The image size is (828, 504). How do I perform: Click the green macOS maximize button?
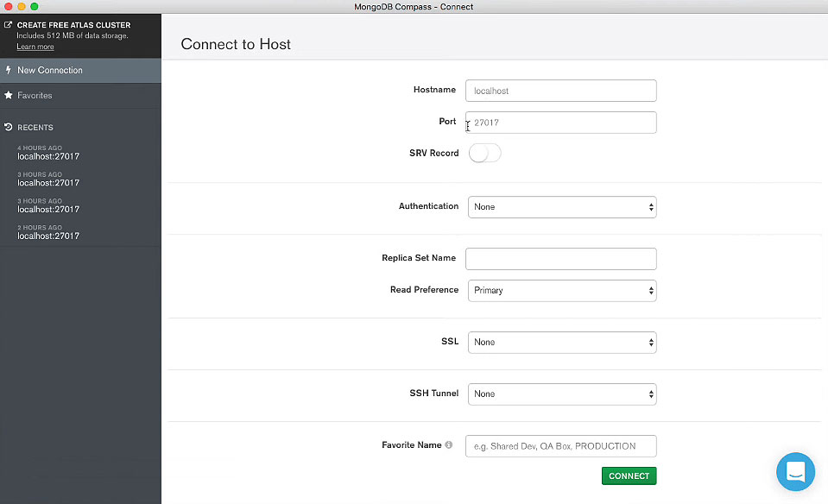click(x=35, y=7)
